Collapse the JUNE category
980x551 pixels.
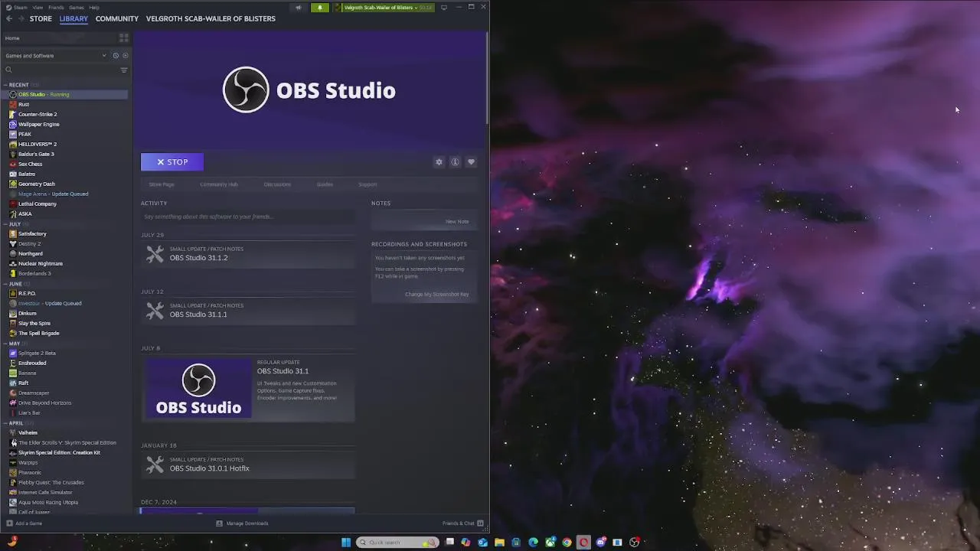(5, 284)
